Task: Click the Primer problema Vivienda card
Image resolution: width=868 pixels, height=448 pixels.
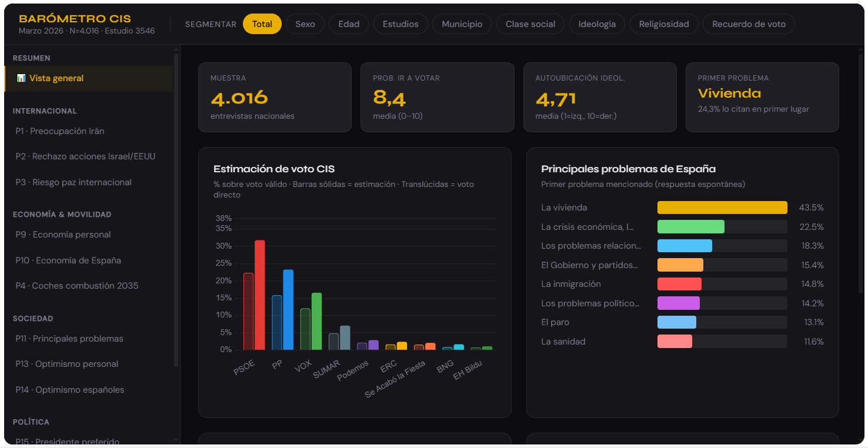Action: click(x=762, y=97)
